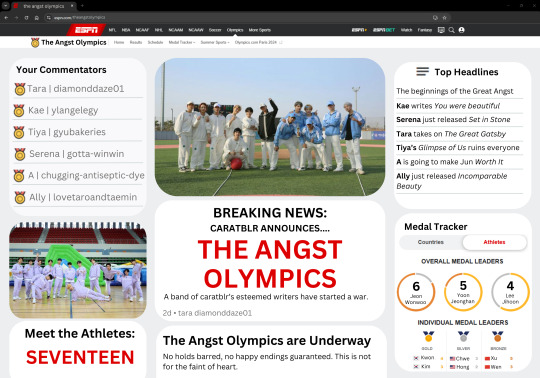540x378 pixels.
Task: Open the NHL menu item
Action: [x=158, y=30]
